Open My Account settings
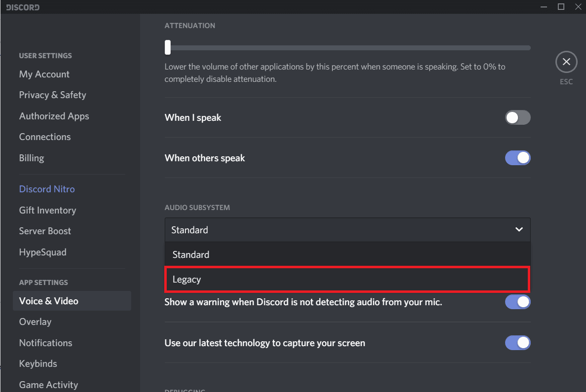 (44, 74)
